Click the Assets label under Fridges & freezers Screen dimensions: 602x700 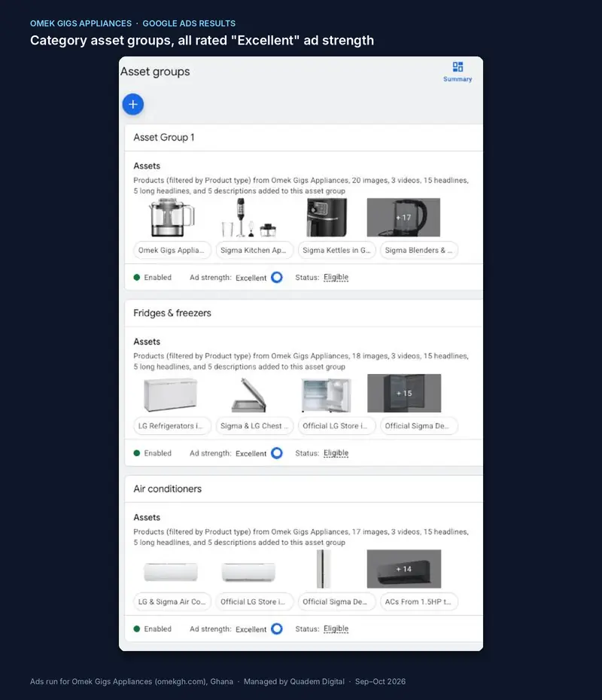click(x=147, y=342)
